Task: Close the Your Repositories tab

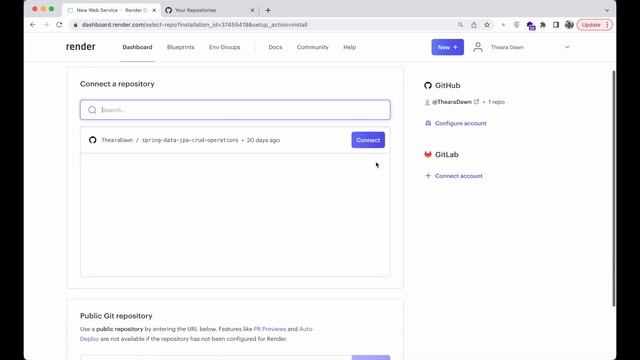Action: click(x=252, y=10)
